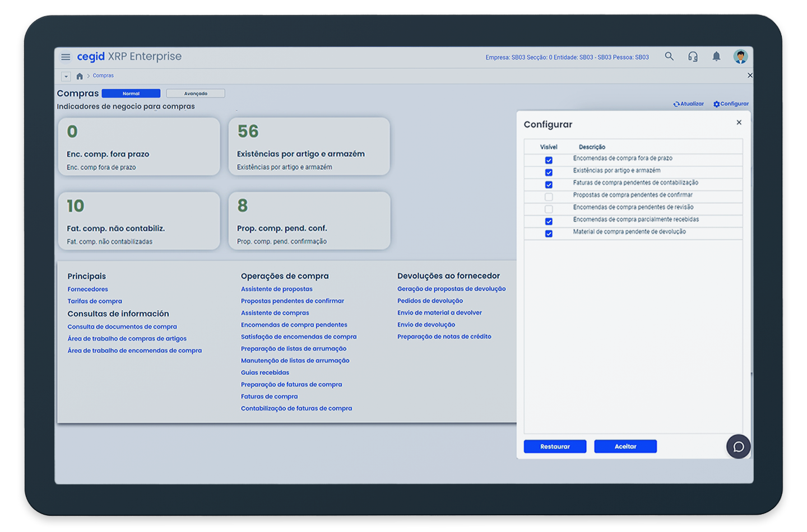Open the user profile avatar
Screen dimensions: 807x532
tap(740, 57)
